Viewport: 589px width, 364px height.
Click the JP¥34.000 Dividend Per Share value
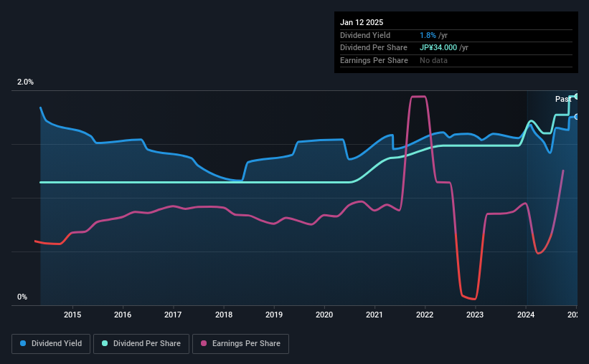438,48
